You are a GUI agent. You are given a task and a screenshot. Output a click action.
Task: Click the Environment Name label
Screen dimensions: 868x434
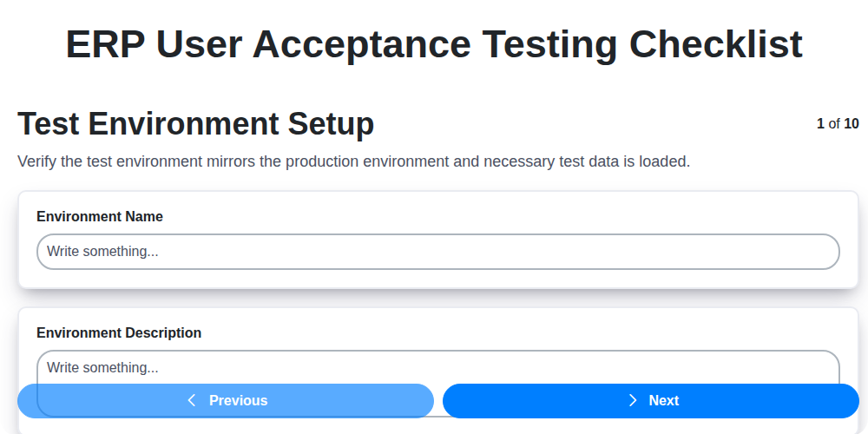coord(100,217)
